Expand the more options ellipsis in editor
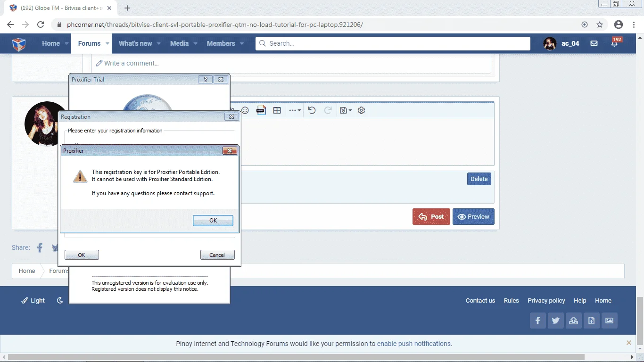The width and height of the screenshot is (644, 362). pyautogui.click(x=295, y=110)
